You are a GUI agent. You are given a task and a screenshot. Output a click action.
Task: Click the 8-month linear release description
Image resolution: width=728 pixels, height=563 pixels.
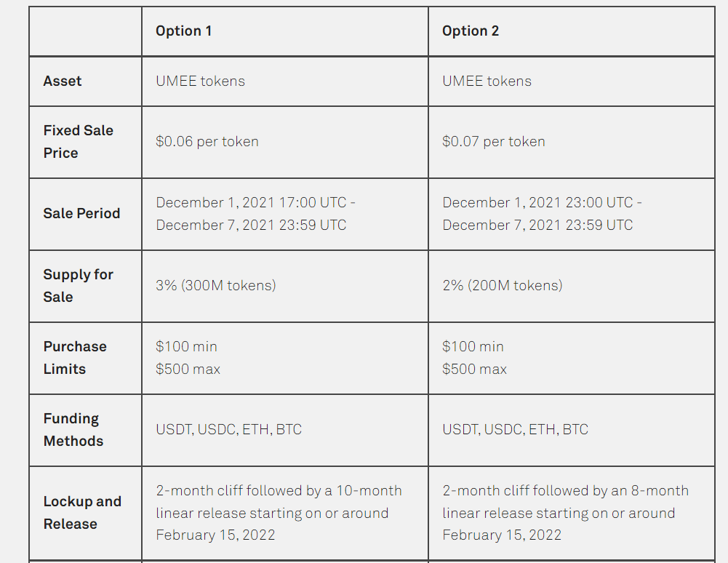(x=566, y=513)
